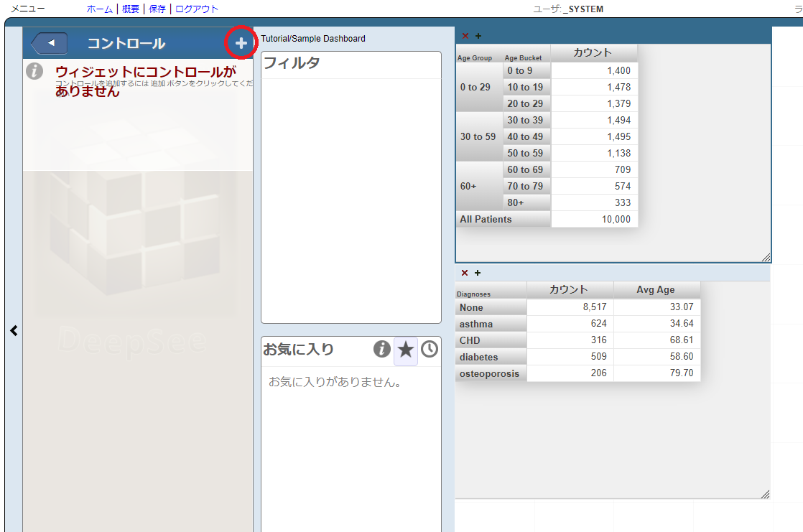Click the back arrow in コントロール header

pos(50,44)
